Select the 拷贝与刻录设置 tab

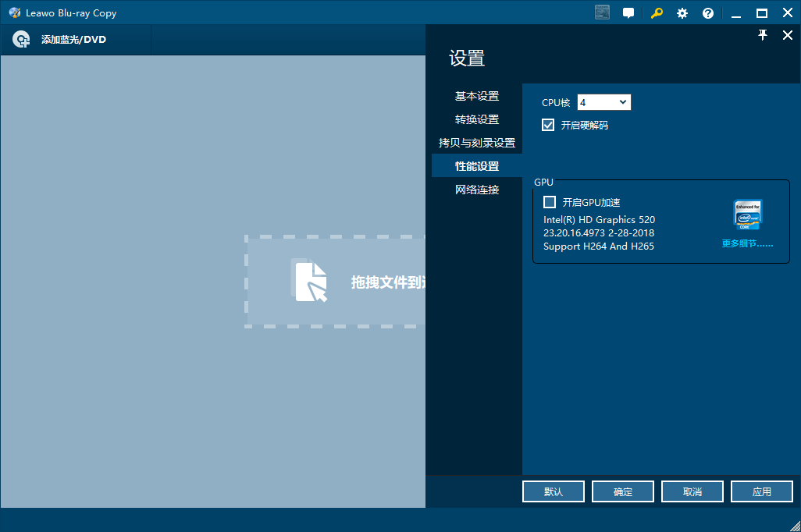(x=476, y=143)
